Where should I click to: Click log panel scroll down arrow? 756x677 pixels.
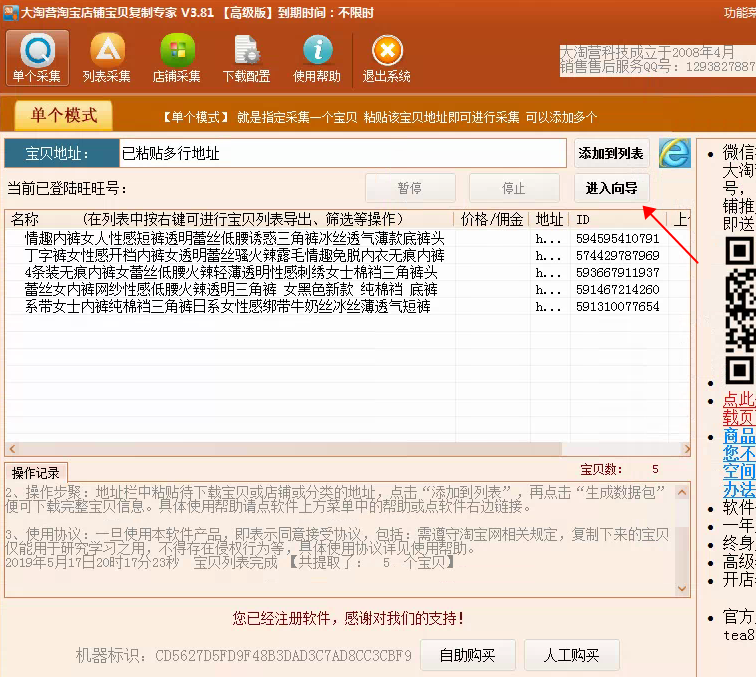[x=682, y=588]
